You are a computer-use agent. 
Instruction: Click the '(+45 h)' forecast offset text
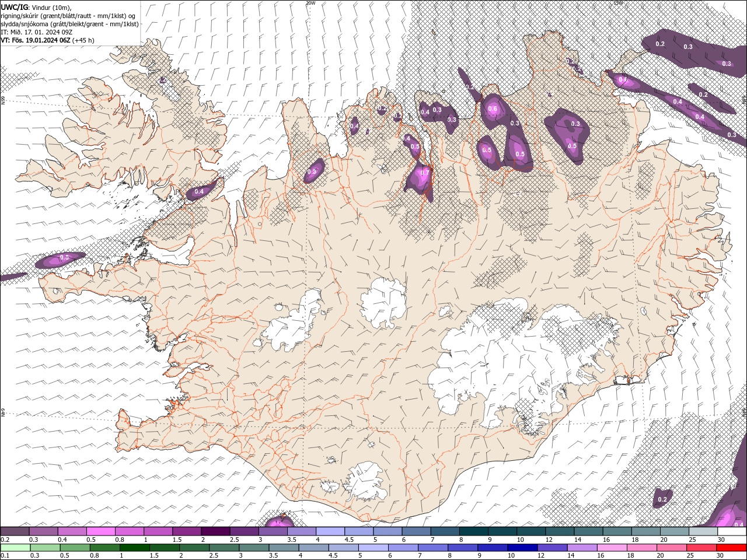click(83, 40)
